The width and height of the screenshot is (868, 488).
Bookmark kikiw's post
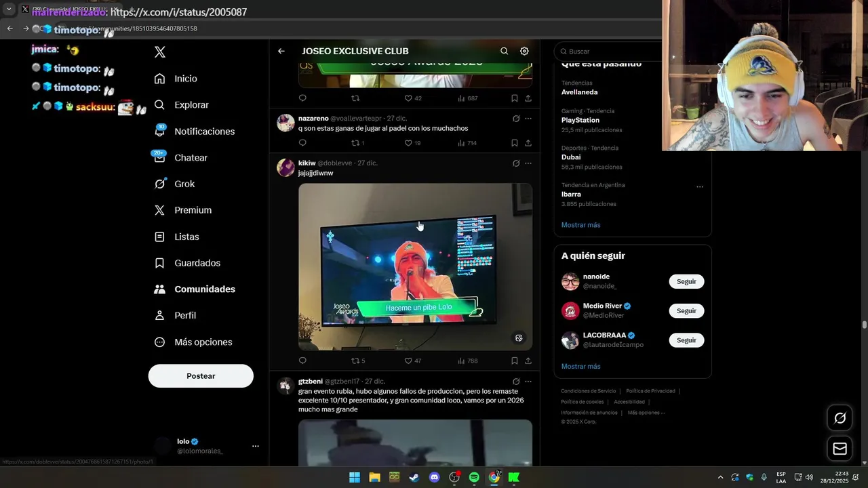coord(515,361)
